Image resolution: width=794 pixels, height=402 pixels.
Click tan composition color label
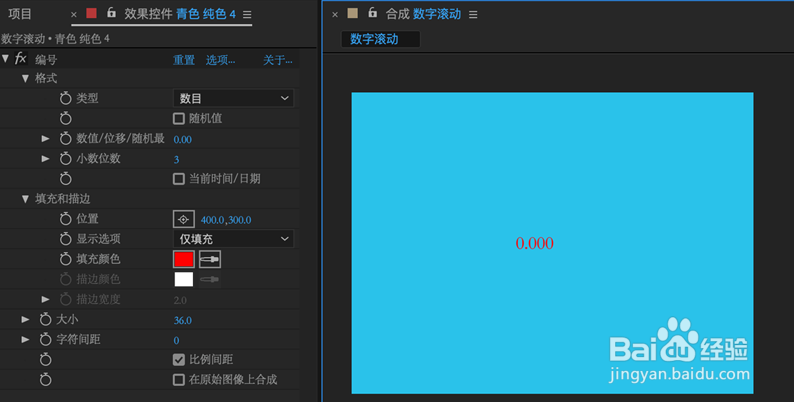click(352, 13)
